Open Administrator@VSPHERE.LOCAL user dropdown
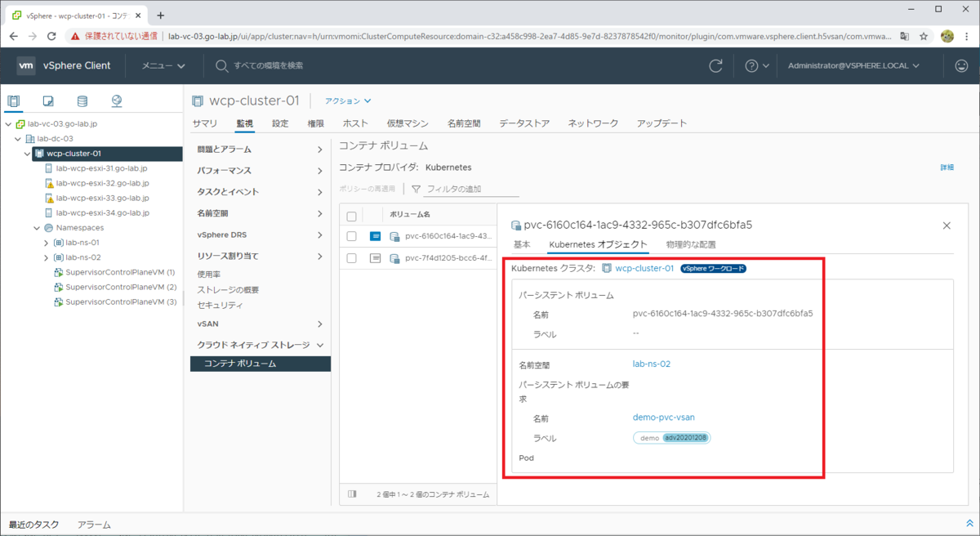This screenshot has width=980, height=536. tap(853, 65)
